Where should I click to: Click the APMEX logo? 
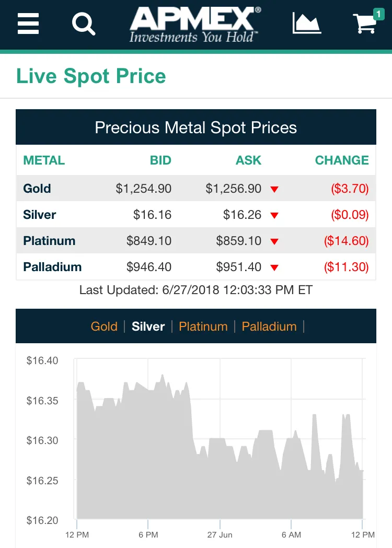tap(195, 25)
